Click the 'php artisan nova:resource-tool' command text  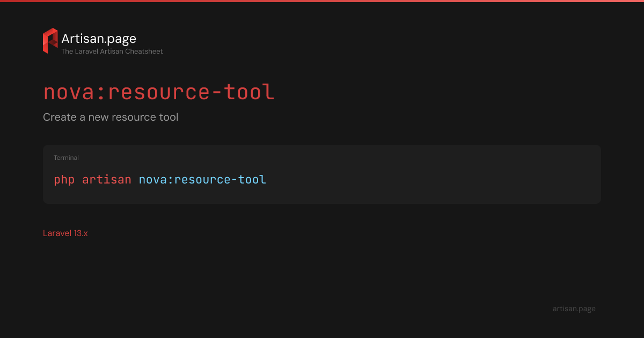160,179
